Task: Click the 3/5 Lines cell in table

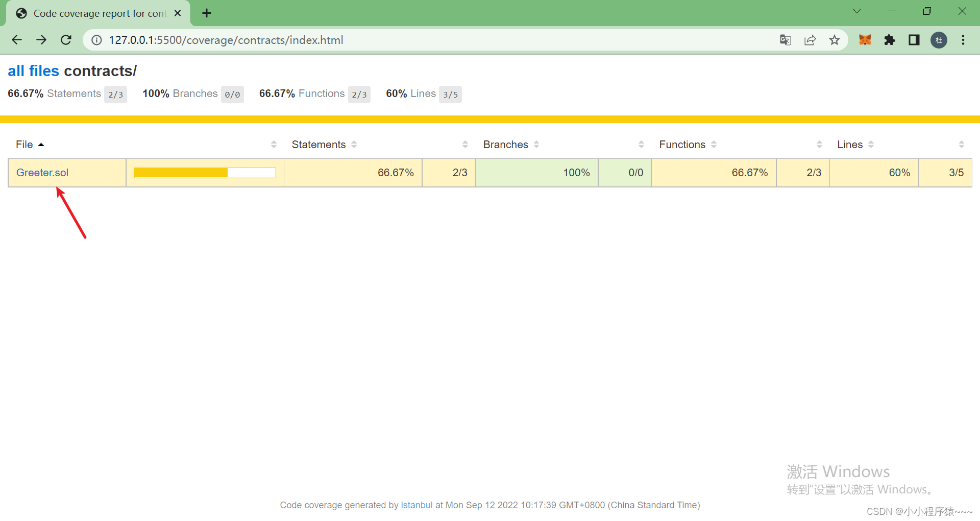Action: pyautogui.click(x=945, y=173)
